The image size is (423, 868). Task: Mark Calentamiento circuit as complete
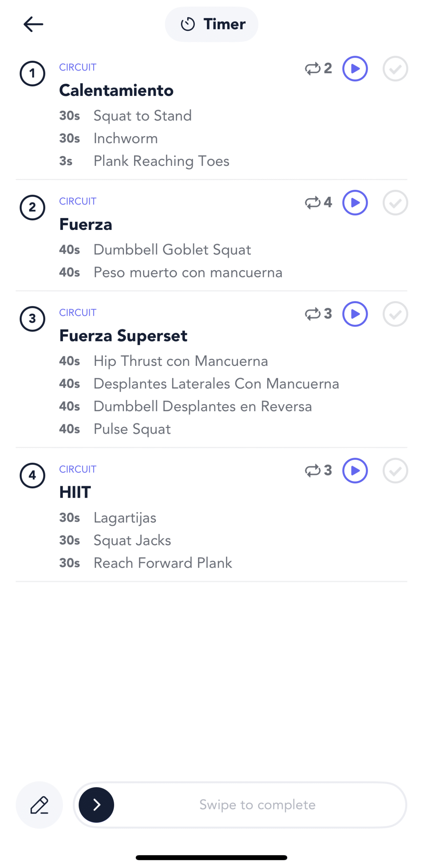click(x=395, y=68)
